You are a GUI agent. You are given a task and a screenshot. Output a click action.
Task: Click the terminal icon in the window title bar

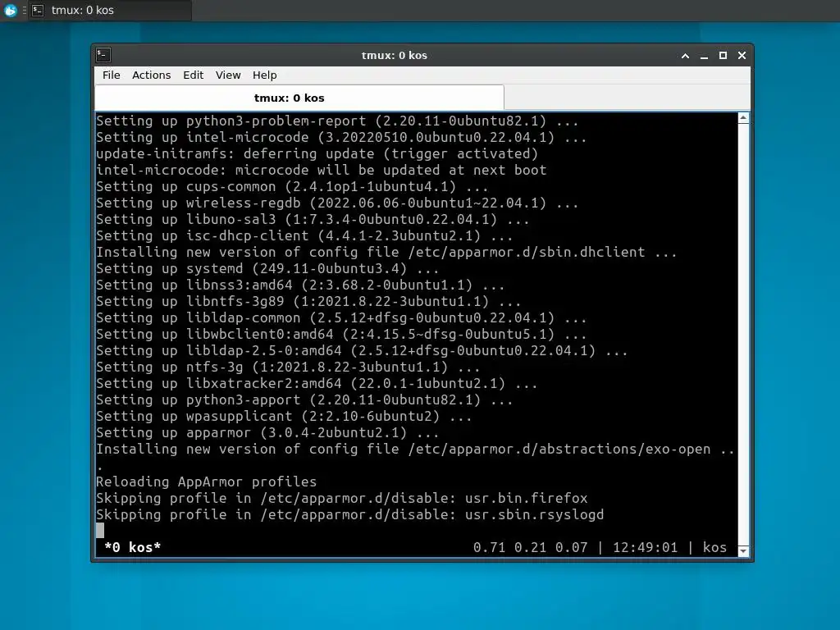point(103,55)
